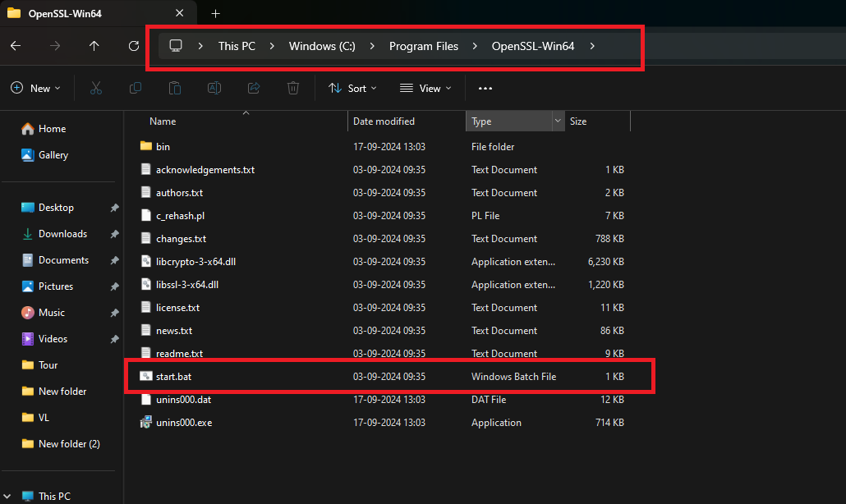The height and width of the screenshot is (504, 846).
Task: Open the Type column filter dropdown arrow
Action: [559, 121]
